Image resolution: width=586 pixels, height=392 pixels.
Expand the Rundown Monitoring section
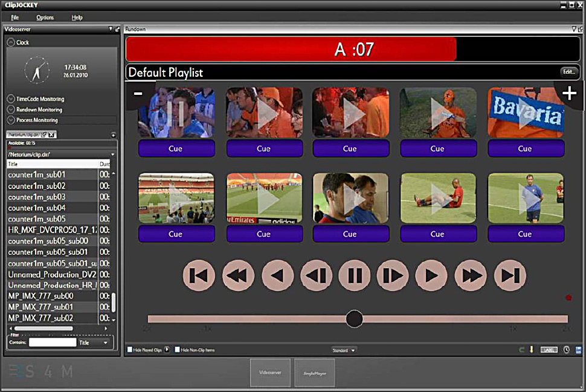click(x=11, y=109)
